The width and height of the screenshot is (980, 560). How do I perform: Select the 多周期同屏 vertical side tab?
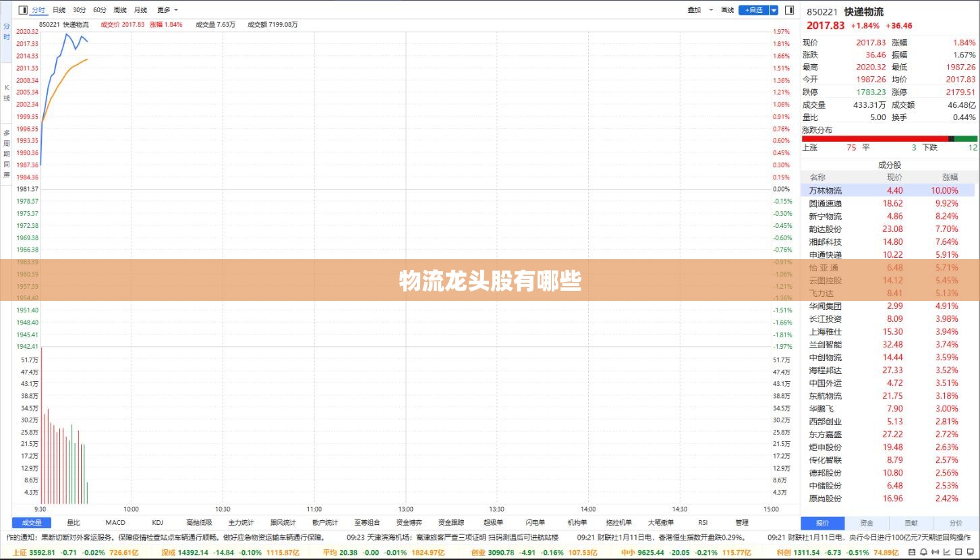pyautogui.click(x=6, y=155)
